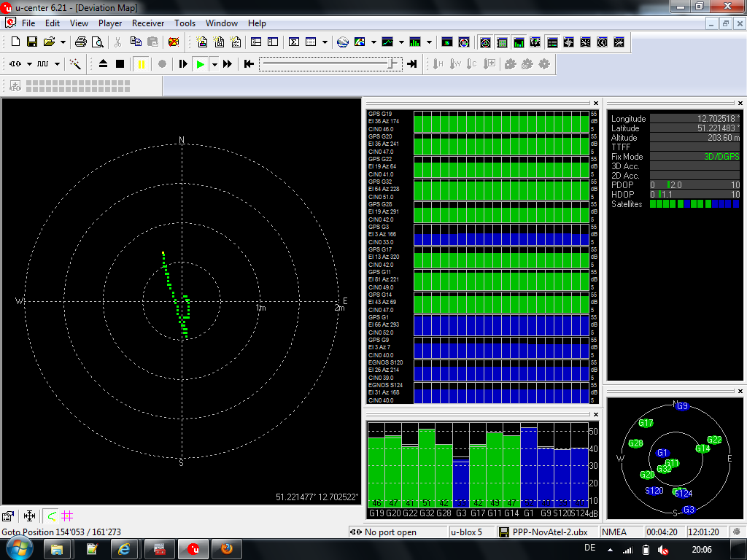Open the Player menu
Viewport: 747px width, 560px height.
[x=110, y=23]
